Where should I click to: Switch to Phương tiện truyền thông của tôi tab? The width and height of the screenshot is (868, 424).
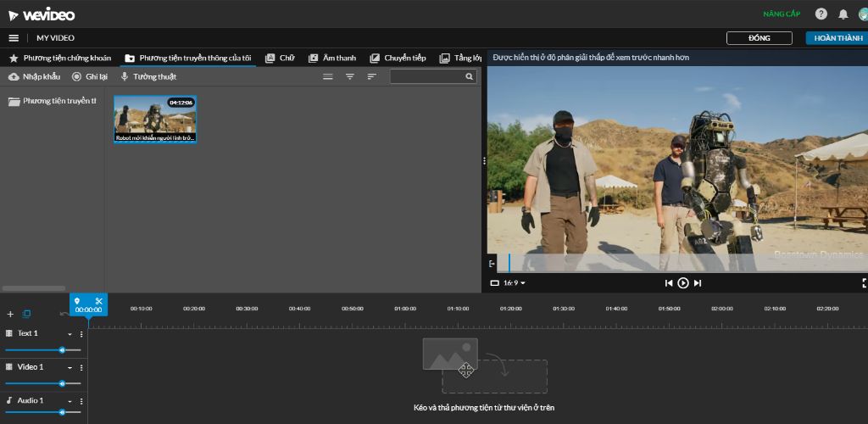tap(188, 59)
